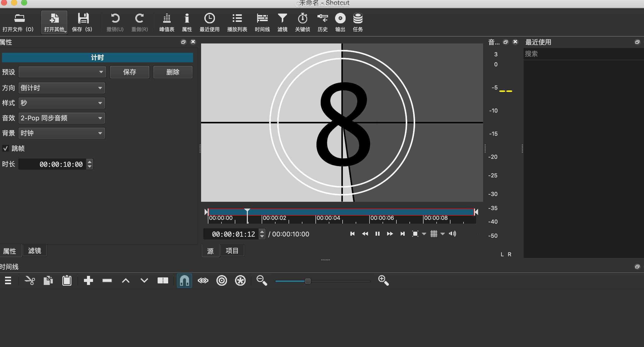Open the 音效 dropdown showing 2-Pop

pos(62,118)
